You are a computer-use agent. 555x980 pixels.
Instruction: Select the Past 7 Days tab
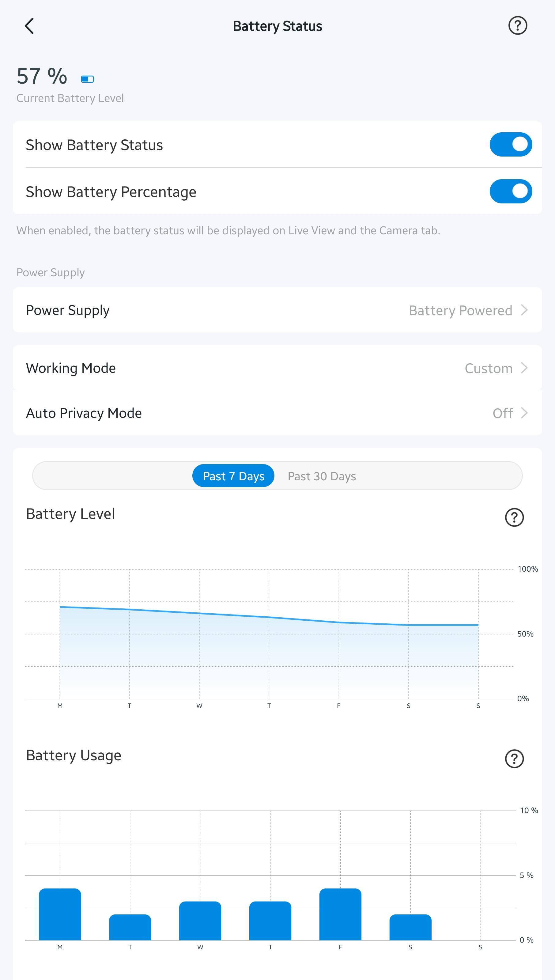click(x=233, y=476)
